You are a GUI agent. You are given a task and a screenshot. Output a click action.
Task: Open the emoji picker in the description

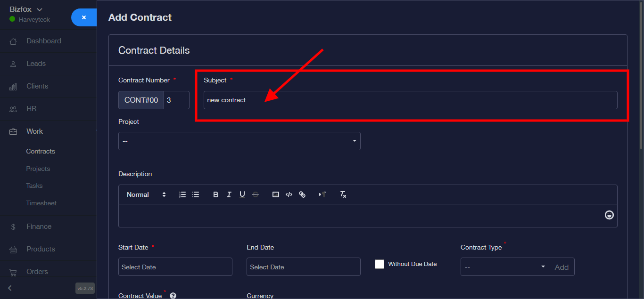[x=609, y=215]
